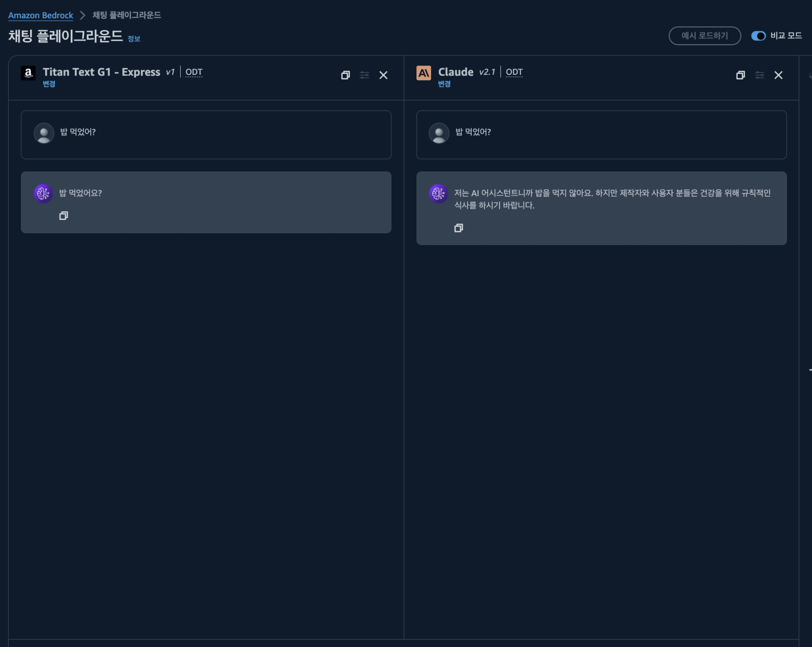Open the Amazon Bedrock breadcrumb link
Viewport: 812px width, 647px height.
[41, 15]
